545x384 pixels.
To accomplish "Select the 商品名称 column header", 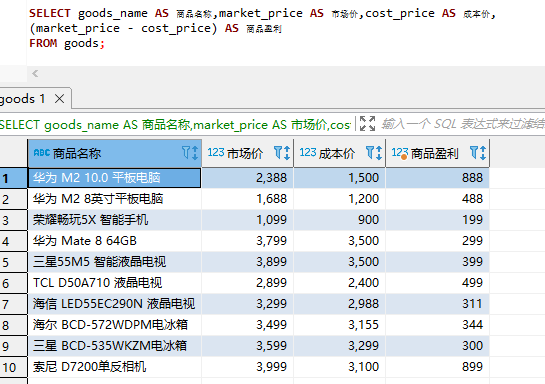I will pos(115,153).
